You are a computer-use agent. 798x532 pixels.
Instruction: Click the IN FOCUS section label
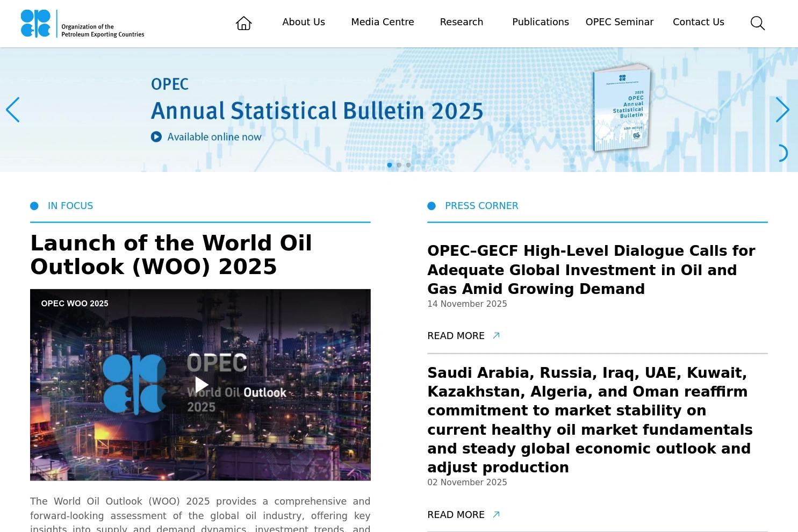pyautogui.click(x=70, y=206)
